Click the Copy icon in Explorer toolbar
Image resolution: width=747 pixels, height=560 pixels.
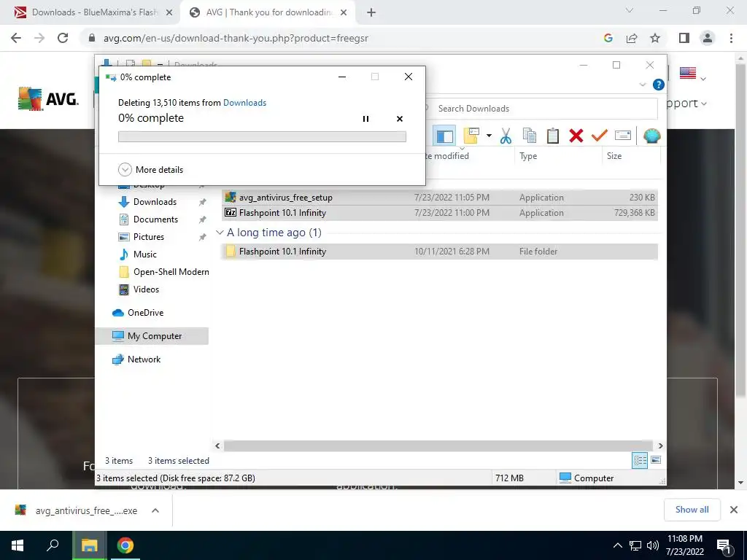(530, 136)
